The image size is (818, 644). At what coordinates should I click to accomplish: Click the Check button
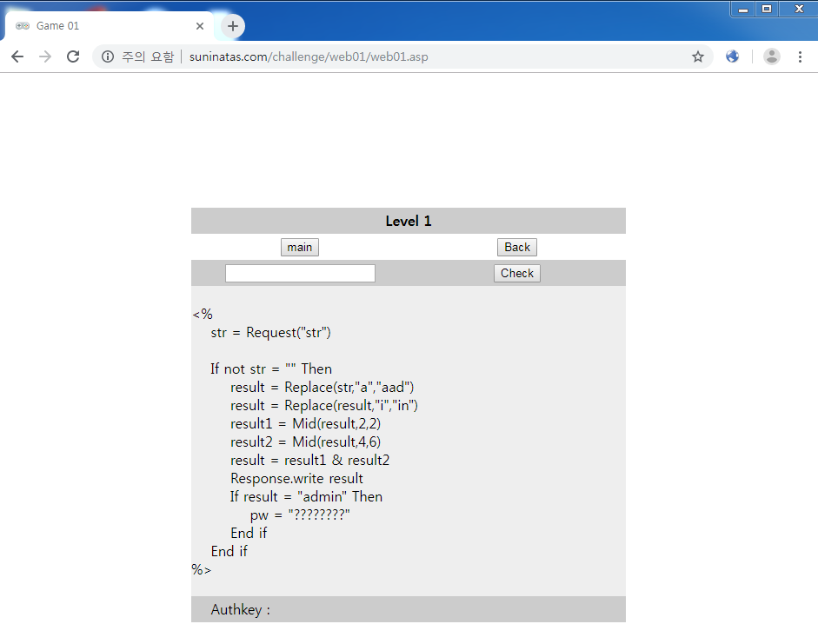click(x=517, y=273)
